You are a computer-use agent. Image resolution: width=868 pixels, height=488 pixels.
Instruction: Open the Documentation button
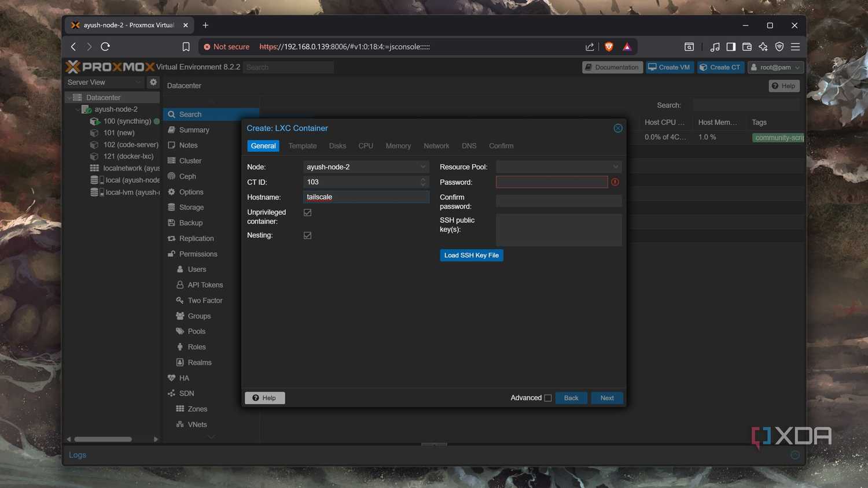(x=612, y=67)
